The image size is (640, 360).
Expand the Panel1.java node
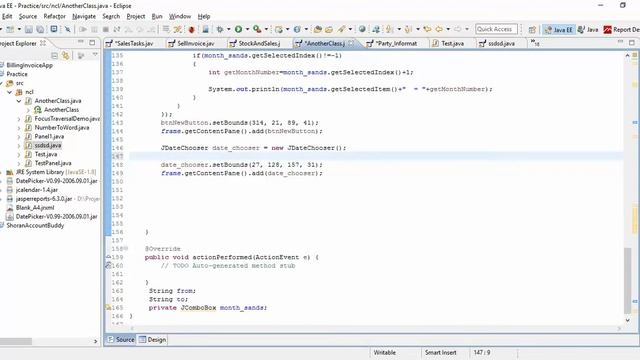pos(19,137)
